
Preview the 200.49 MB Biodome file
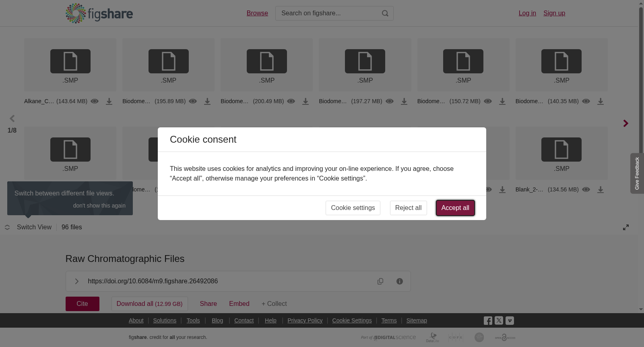tap(291, 101)
